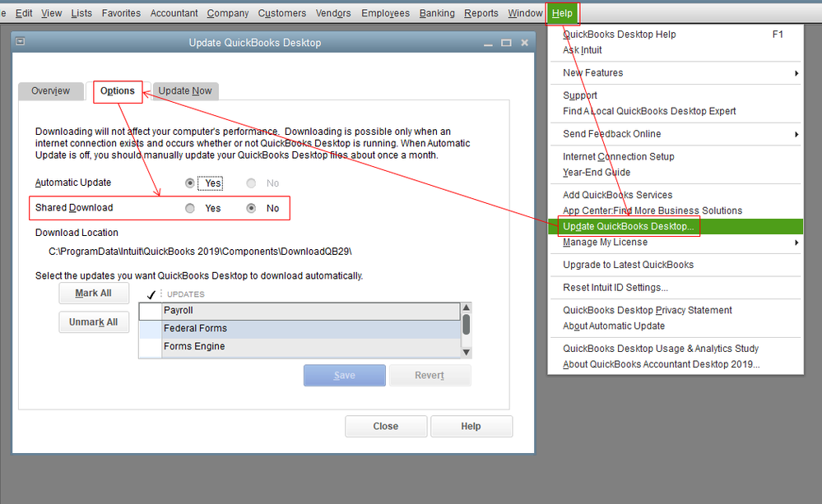This screenshot has width=822, height=504.
Task: Open the Employees menu
Action: tap(385, 13)
